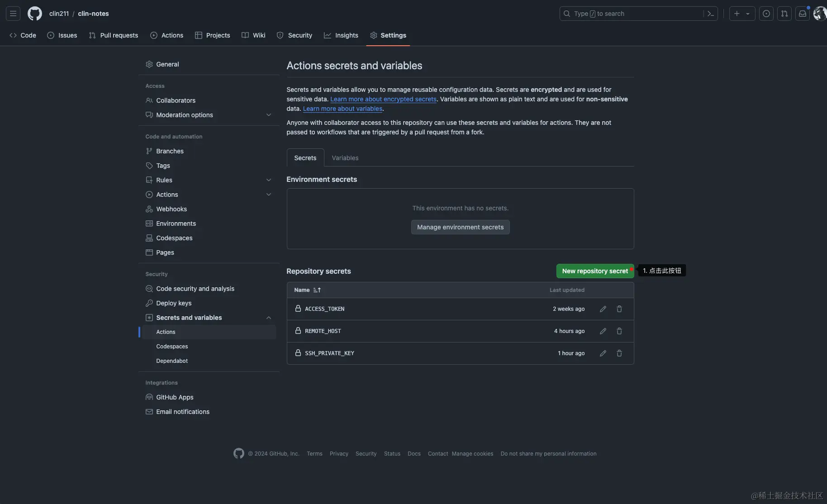Open Webhooks settings
Screen dimensions: 827x504
tap(209, 209)
